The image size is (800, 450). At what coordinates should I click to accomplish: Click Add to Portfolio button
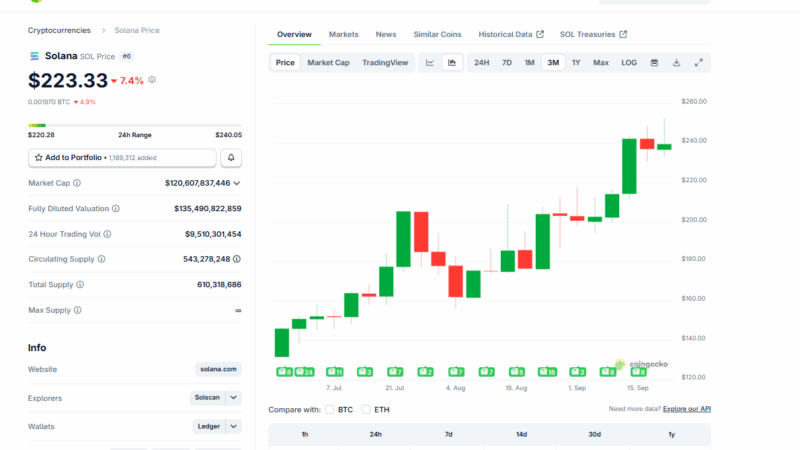tap(122, 158)
